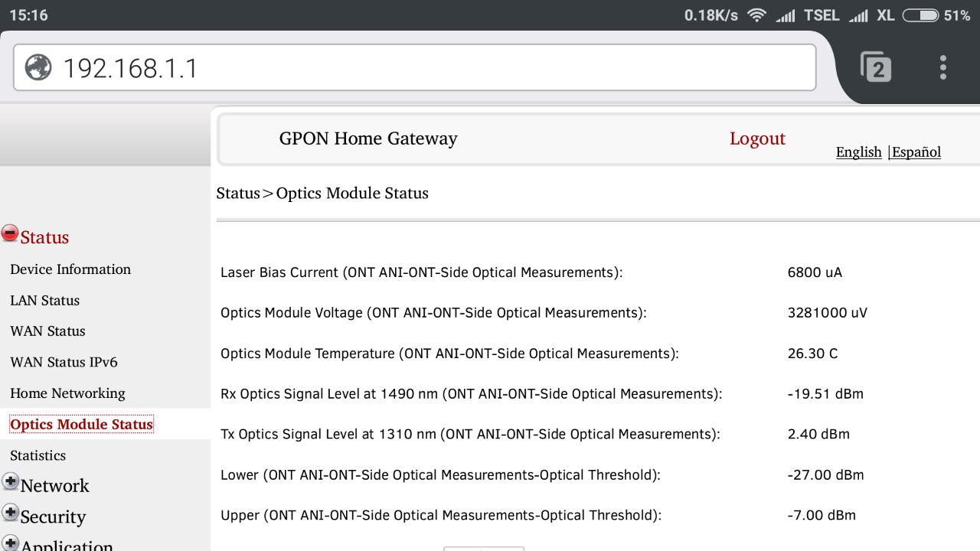Tap the 0.18K/s network speed indicator
The image size is (980, 551).
(x=711, y=15)
